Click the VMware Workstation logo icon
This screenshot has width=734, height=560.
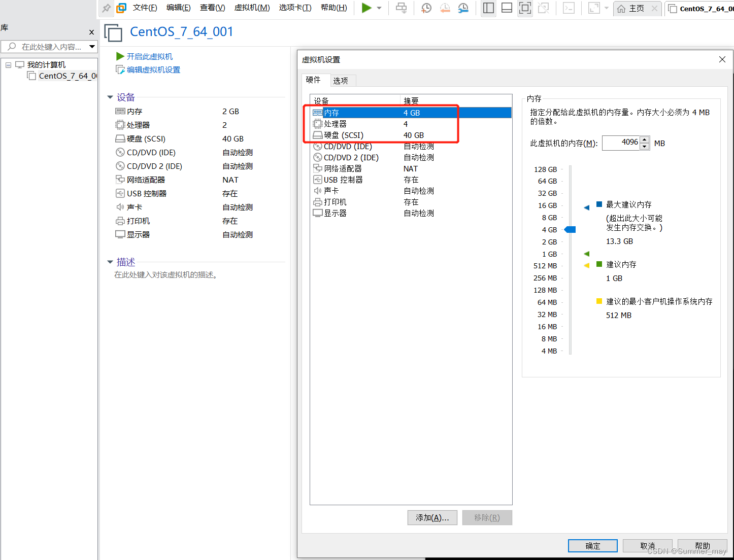tap(121, 8)
